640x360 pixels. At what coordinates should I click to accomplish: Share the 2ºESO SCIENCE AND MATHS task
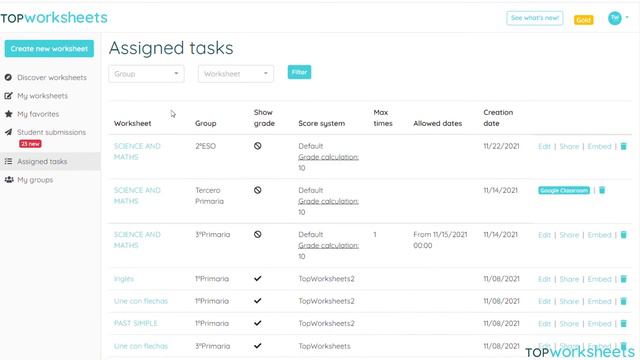pos(569,146)
